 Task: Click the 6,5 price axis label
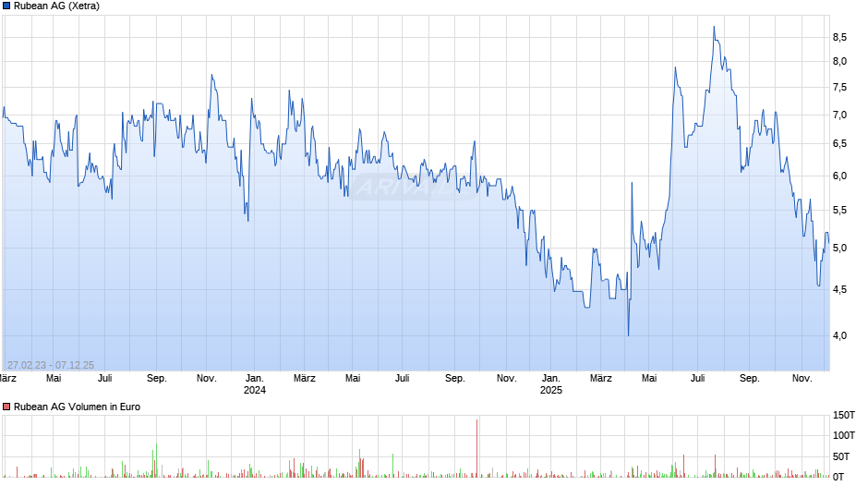coord(839,144)
